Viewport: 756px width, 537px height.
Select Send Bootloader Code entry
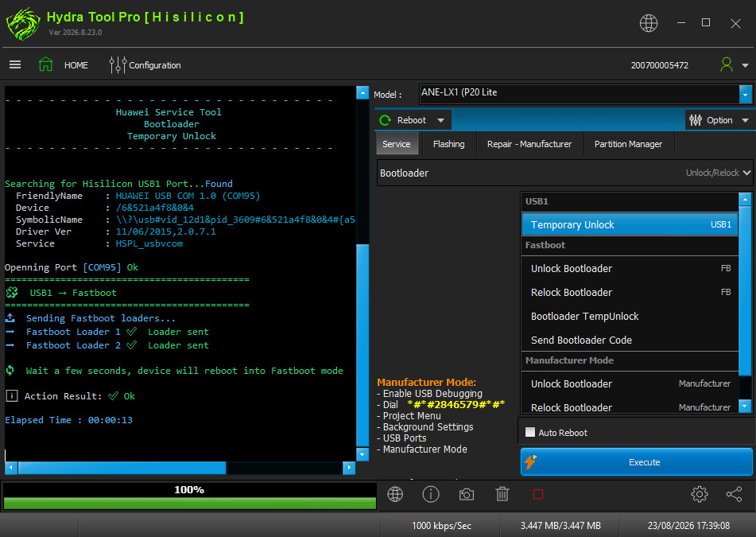(x=630, y=340)
